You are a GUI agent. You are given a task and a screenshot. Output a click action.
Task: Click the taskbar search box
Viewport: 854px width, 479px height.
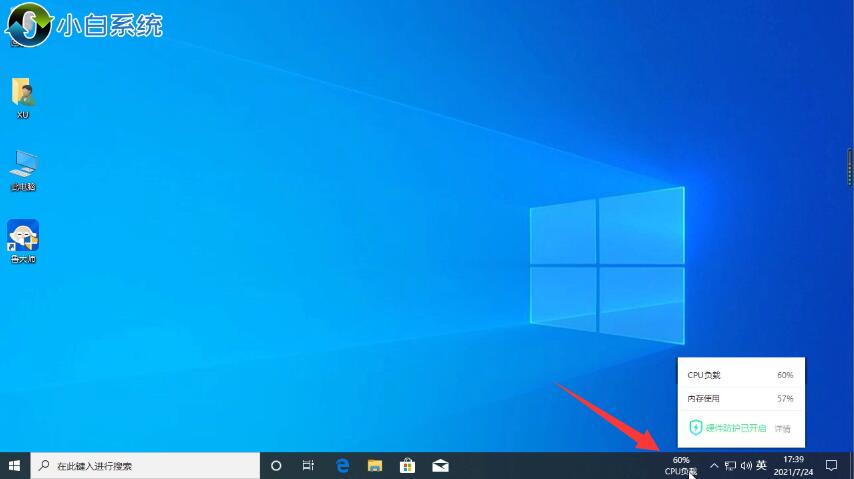click(145, 466)
